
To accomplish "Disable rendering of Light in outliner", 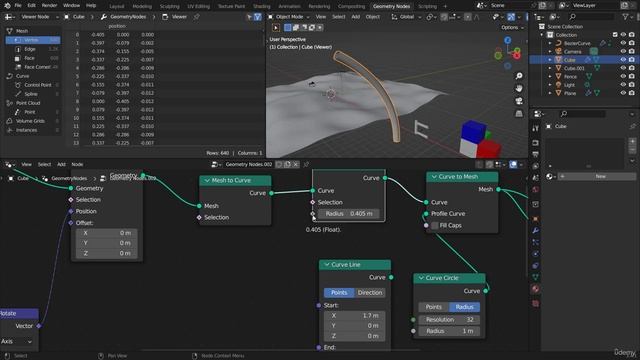I will point(631,85).
